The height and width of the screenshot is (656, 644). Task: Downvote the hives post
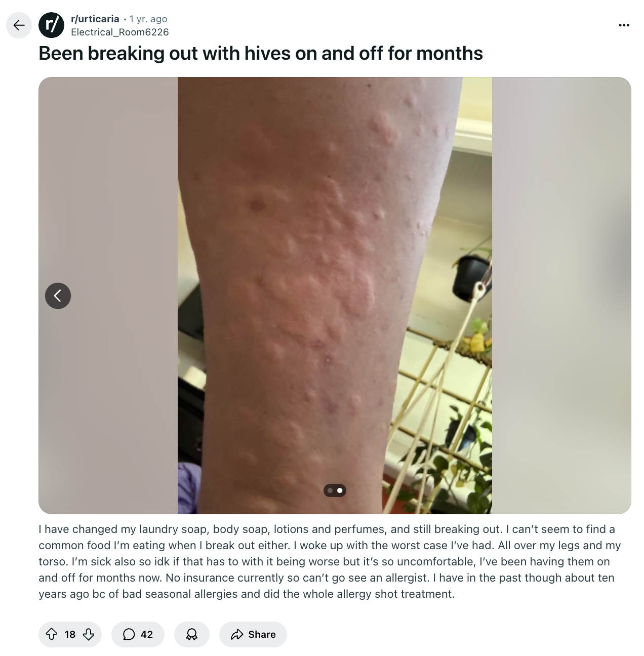point(89,634)
